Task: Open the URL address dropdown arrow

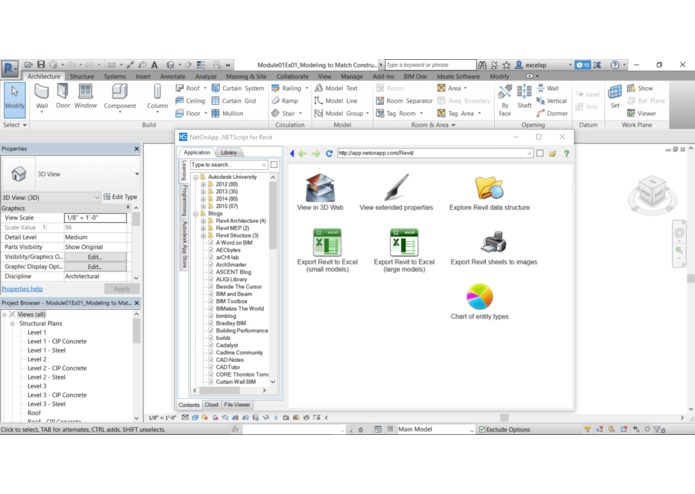Action: [529, 153]
